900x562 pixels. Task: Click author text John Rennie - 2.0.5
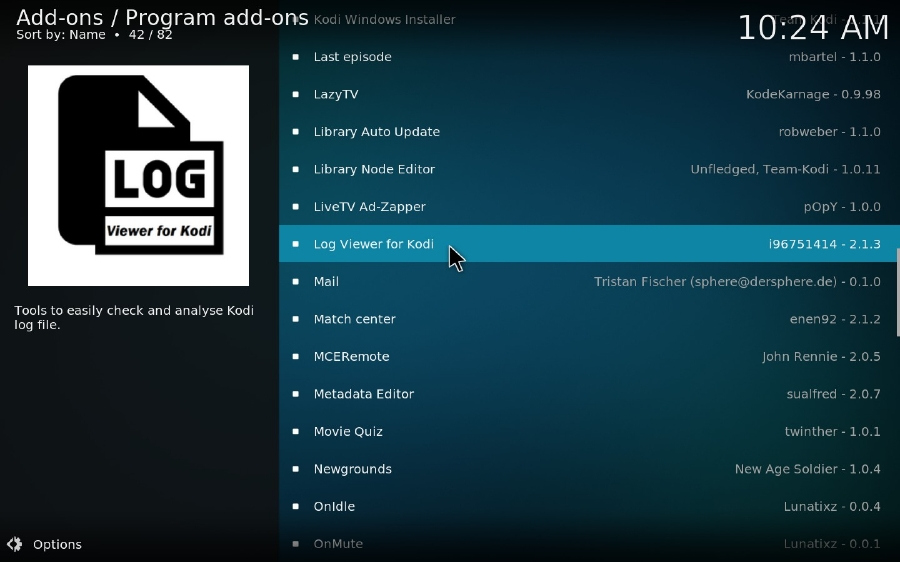pyautogui.click(x=821, y=356)
